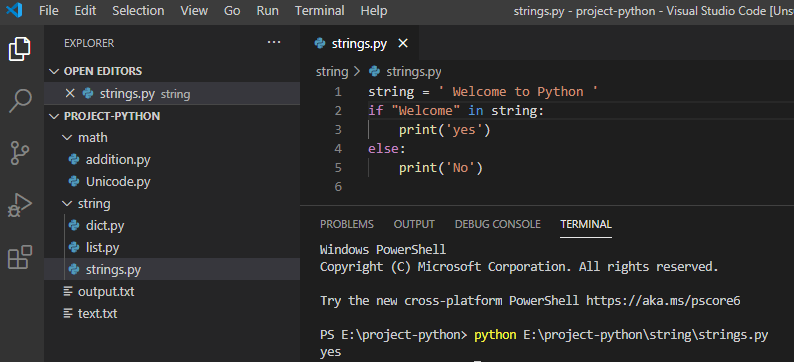The height and width of the screenshot is (362, 794).
Task: Place cursor on print('No') line
Action: coord(441,168)
